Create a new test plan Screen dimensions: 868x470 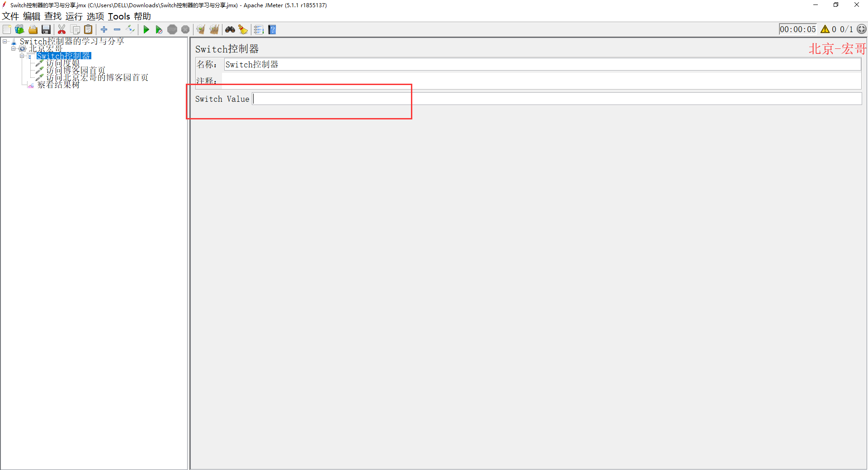tap(7, 29)
